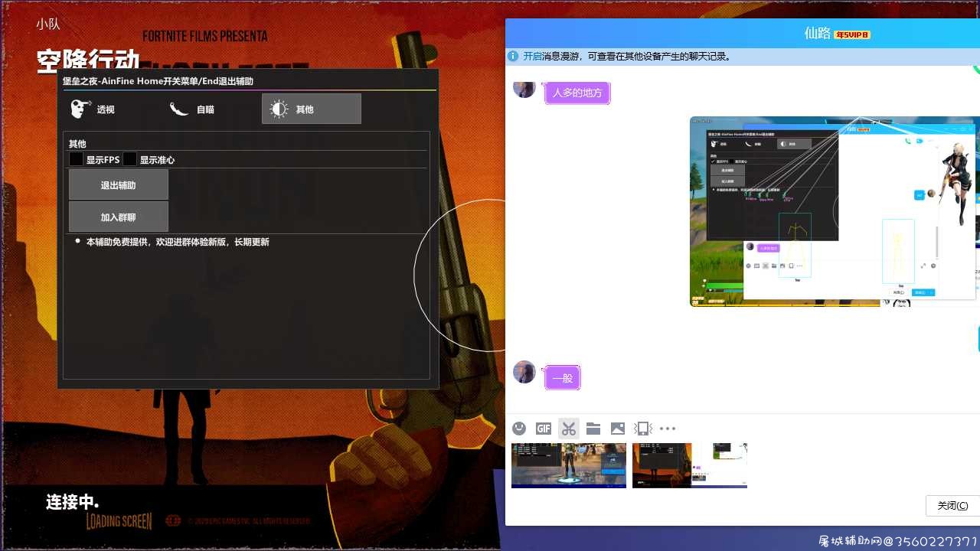980x551 pixels.
Task: Click the 关闭(C) button in chat window
Action: pos(952,505)
